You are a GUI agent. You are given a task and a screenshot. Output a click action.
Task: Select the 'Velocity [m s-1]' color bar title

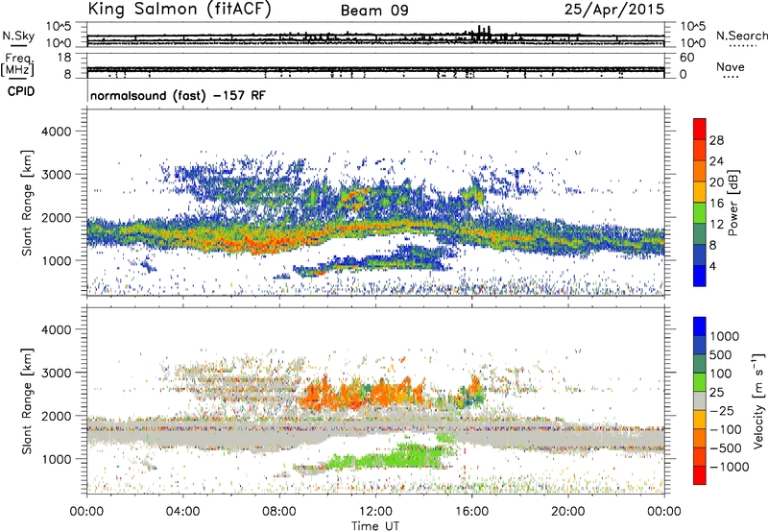click(x=758, y=400)
